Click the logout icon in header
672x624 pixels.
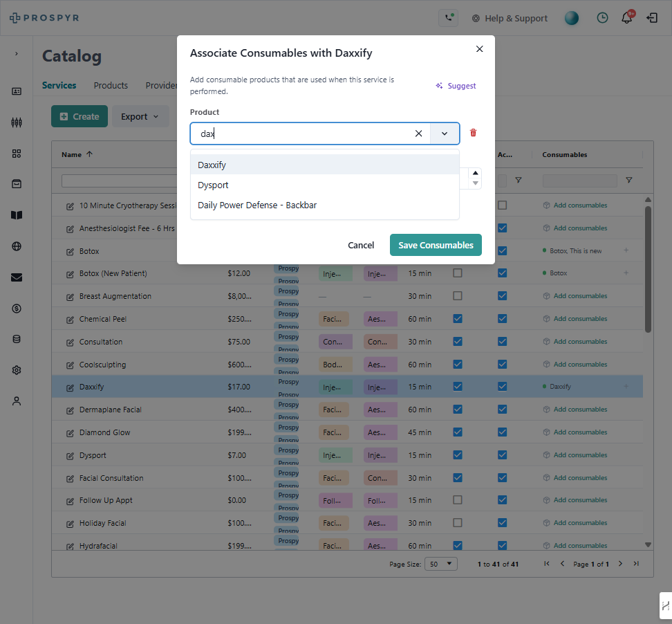tap(652, 18)
